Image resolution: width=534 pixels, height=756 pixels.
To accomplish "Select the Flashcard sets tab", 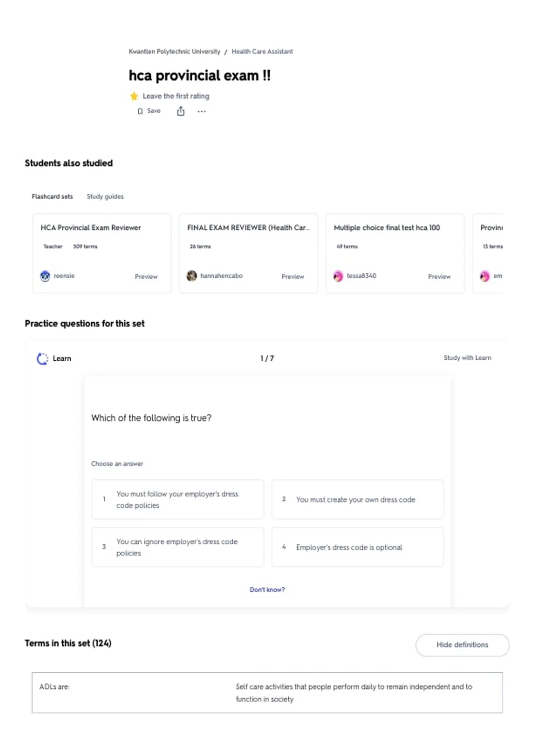I will (52, 197).
